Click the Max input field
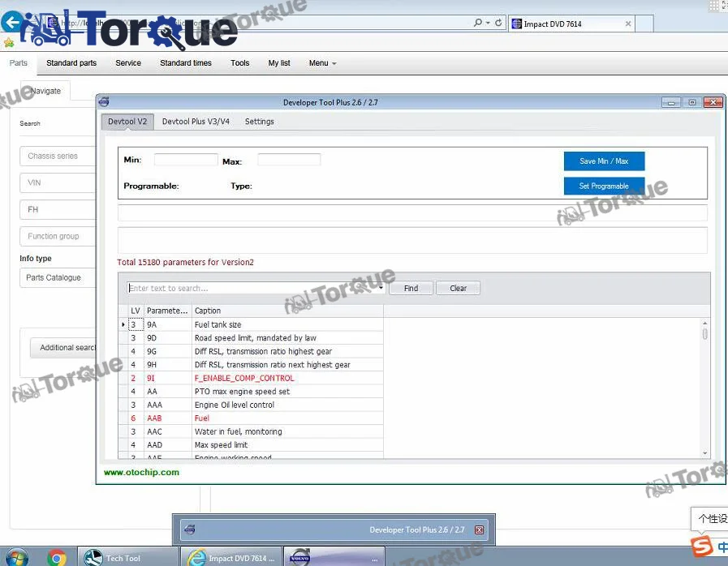 (x=289, y=160)
